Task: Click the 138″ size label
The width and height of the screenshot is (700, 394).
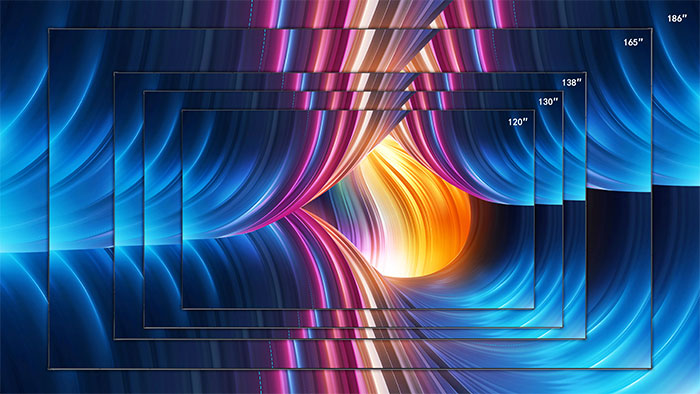Action: pos(572,83)
